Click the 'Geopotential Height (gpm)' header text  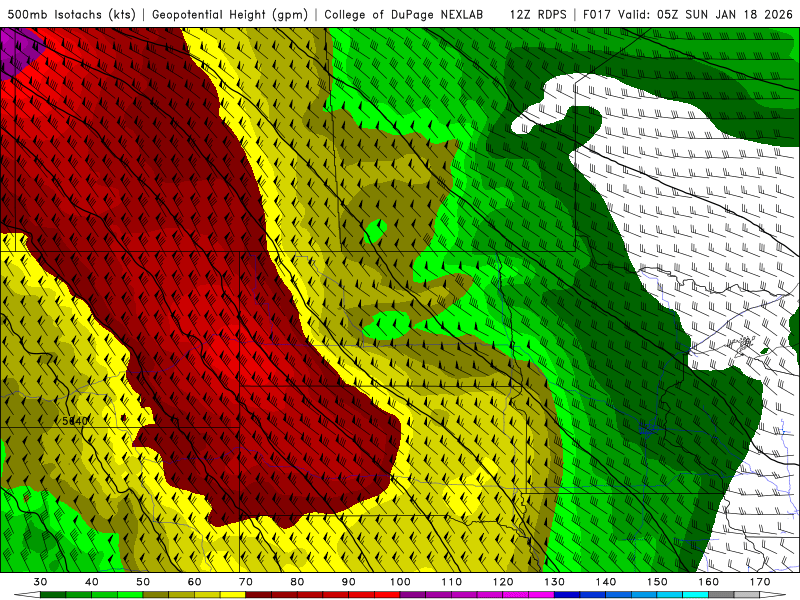point(230,14)
